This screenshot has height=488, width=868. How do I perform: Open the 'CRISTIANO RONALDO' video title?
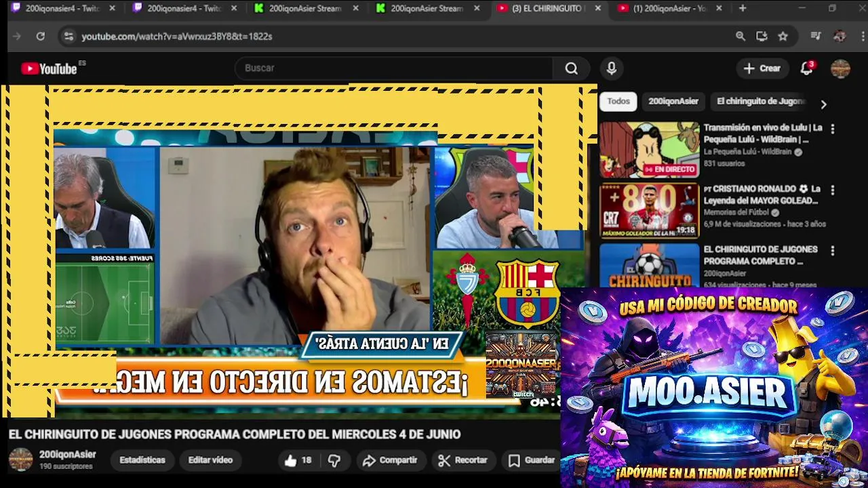762,195
